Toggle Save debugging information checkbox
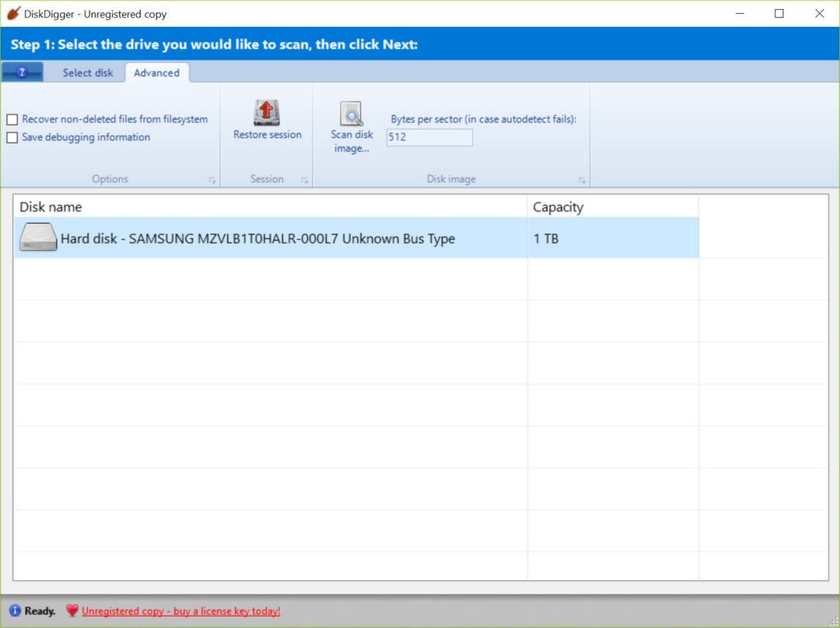840x628 pixels. (x=12, y=138)
